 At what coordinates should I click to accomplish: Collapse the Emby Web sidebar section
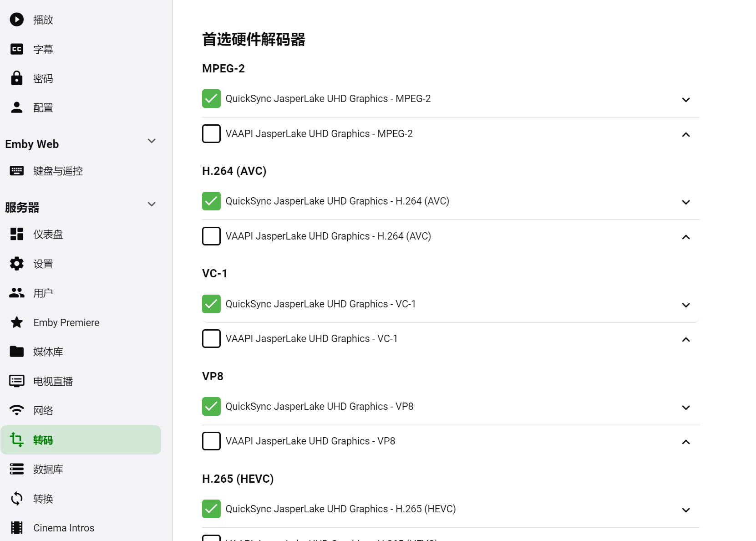tap(152, 141)
